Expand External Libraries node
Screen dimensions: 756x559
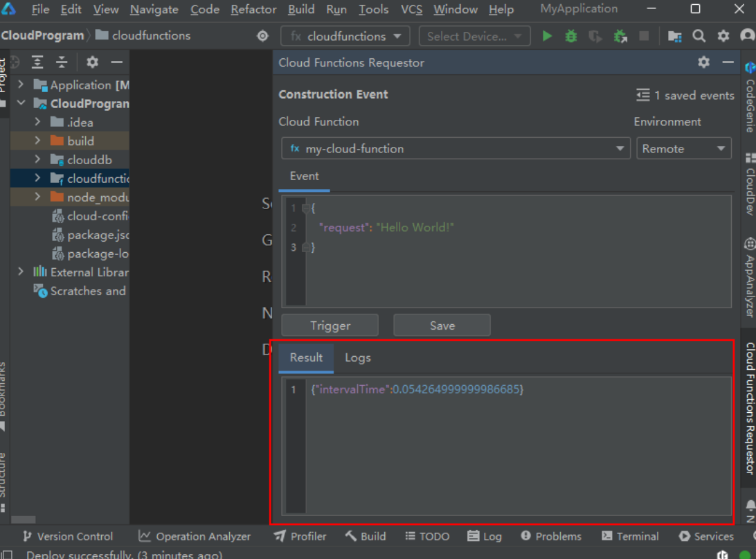(21, 272)
